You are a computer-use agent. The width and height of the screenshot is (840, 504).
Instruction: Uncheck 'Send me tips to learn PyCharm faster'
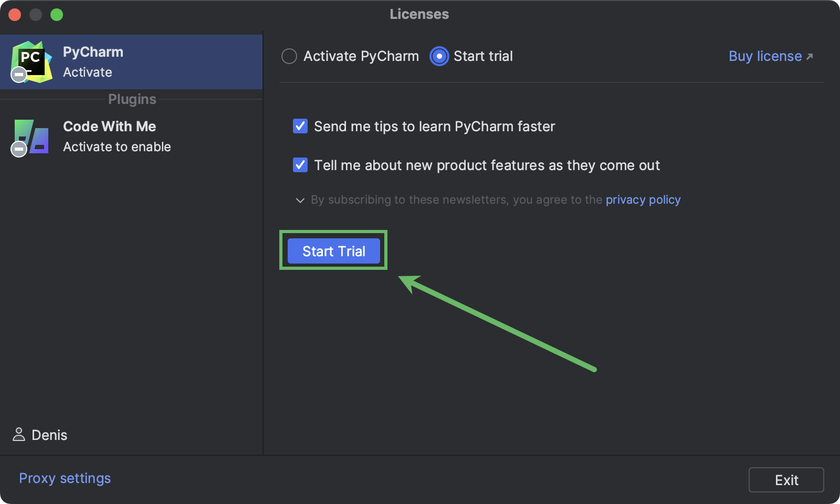(300, 126)
